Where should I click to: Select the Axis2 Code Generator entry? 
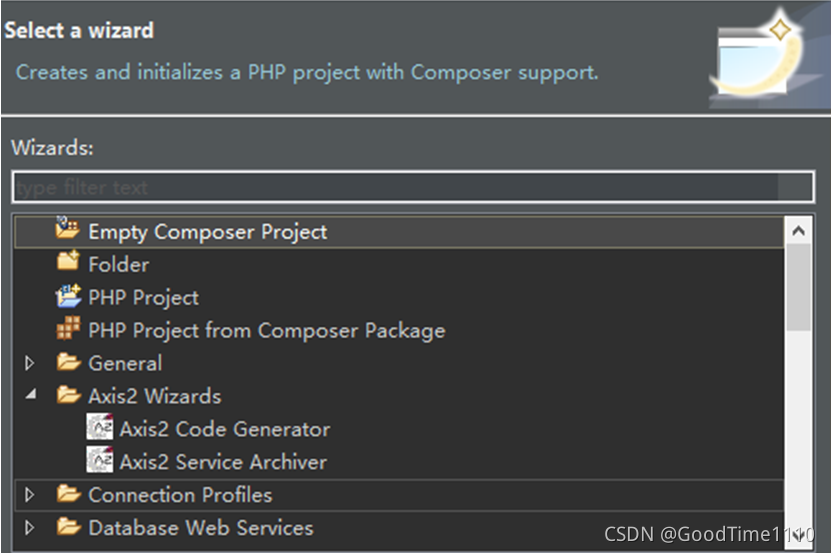tap(224, 429)
